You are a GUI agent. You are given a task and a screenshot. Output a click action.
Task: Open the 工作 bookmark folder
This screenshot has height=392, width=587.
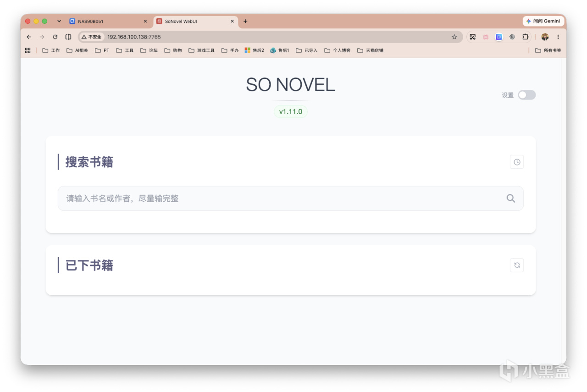(x=51, y=50)
